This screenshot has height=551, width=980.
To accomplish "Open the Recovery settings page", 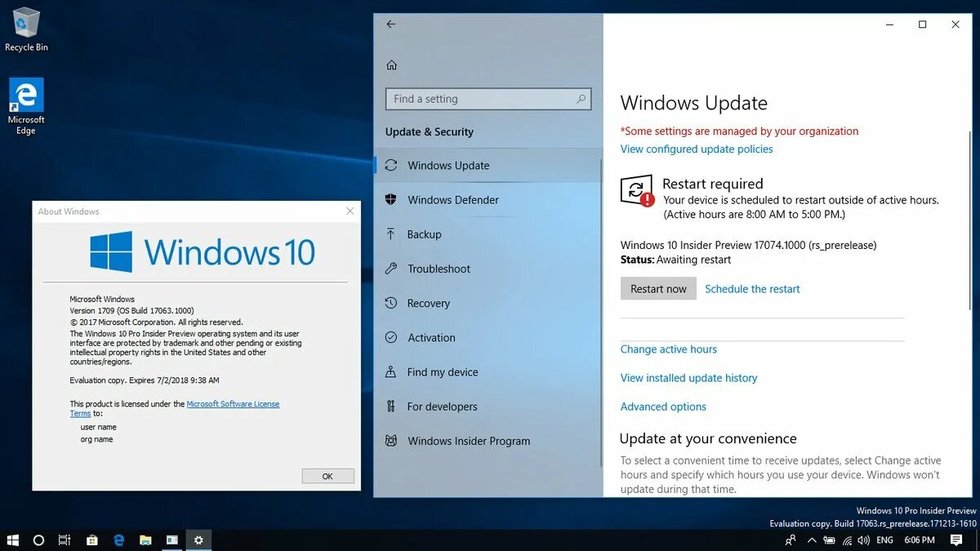I will pyautogui.click(x=488, y=303).
